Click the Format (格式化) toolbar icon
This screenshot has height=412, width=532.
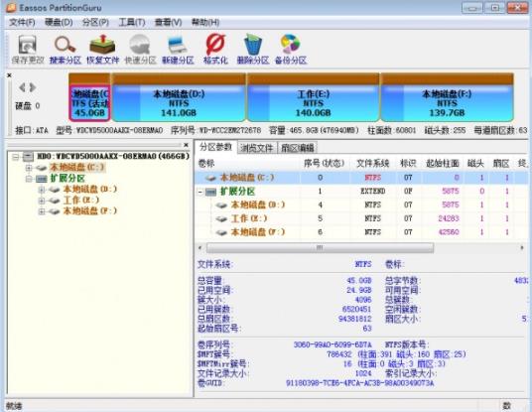[x=215, y=50]
